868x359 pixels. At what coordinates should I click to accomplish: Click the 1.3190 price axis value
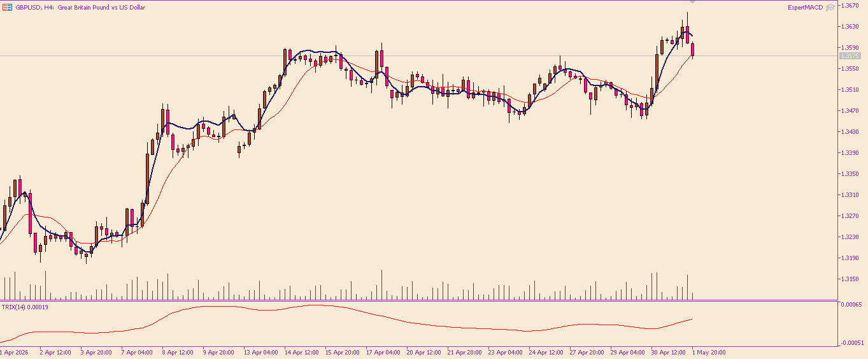850,258
